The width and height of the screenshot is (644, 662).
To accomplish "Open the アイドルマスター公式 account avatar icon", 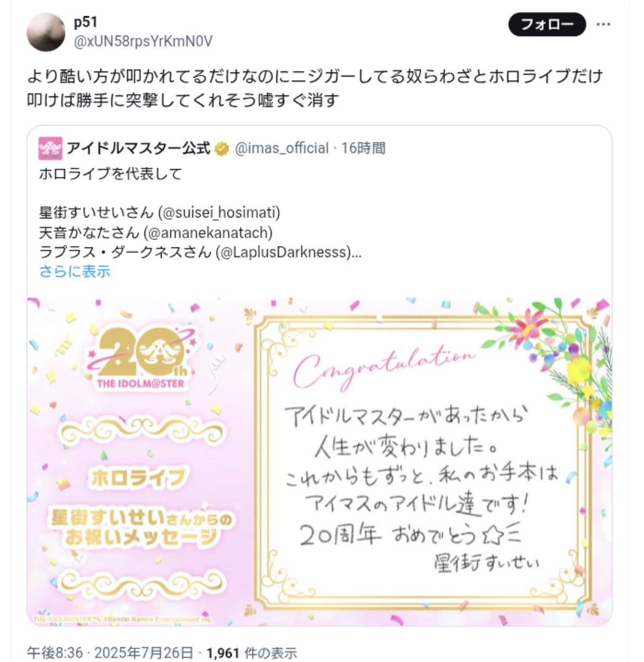I will [x=50, y=148].
